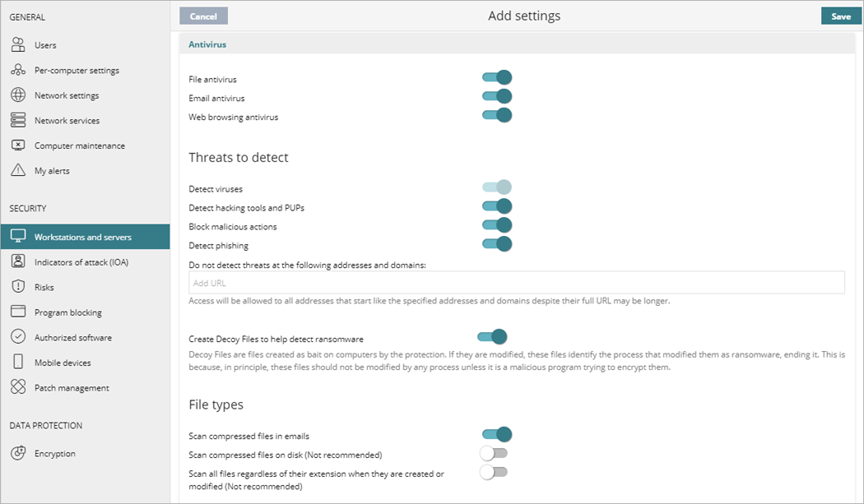Turn off Email antivirus
The height and width of the screenshot is (504, 864).
click(x=497, y=97)
